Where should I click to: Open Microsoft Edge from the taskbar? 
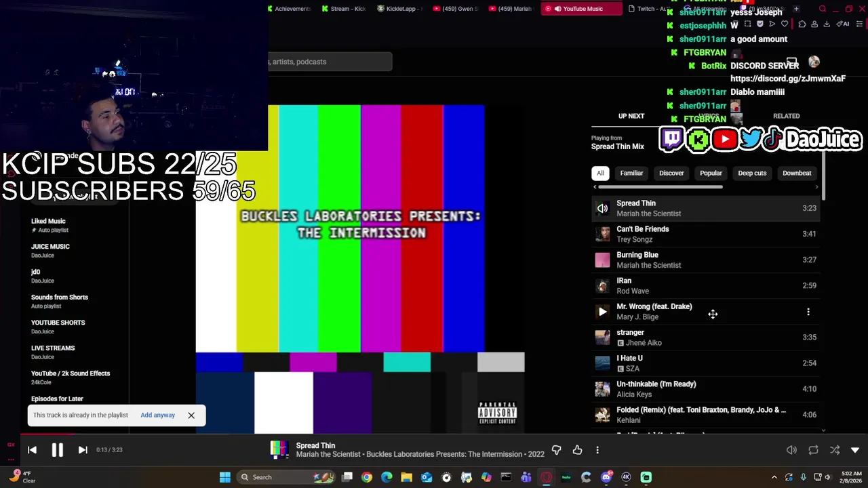pos(387,477)
